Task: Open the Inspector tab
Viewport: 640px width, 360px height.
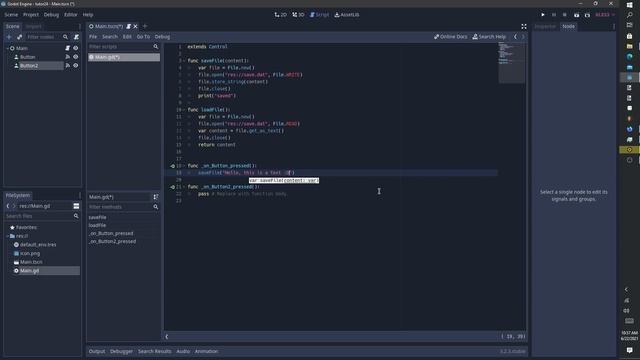Action: (545, 26)
